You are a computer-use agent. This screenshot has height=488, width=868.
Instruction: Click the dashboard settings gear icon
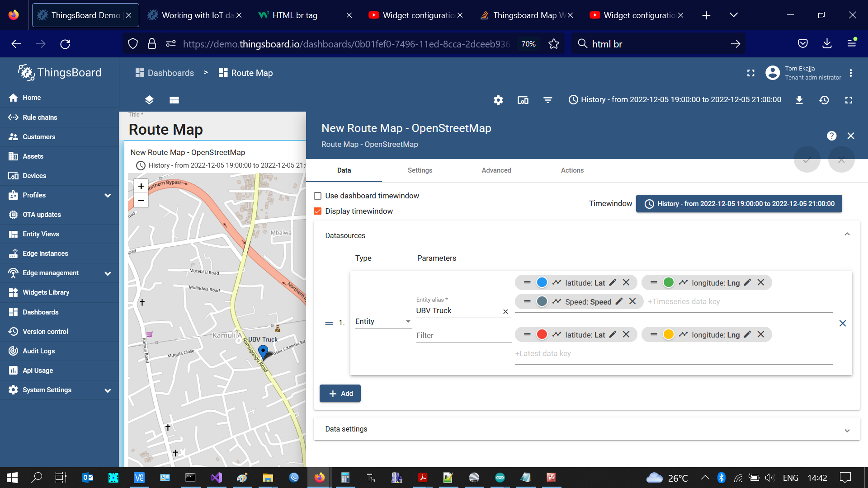pyautogui.click(x=498, y=100)
